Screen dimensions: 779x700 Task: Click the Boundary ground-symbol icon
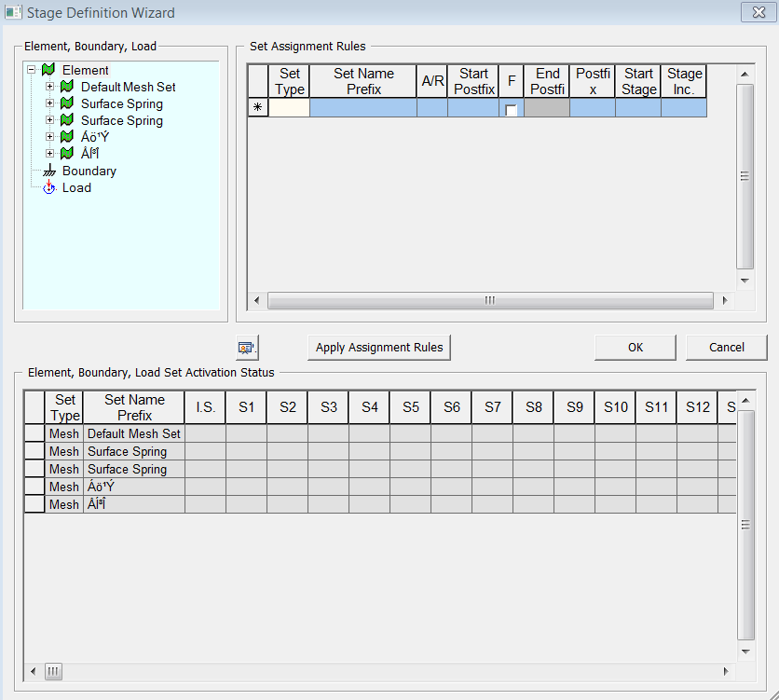(x=48, y=172)
